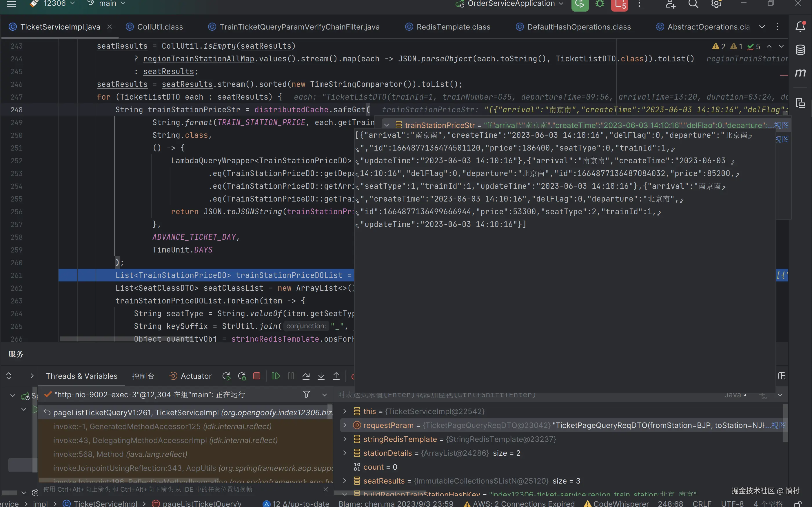
Task: Collapse the trainStationPriceStr inline value
Action: [x=387, y=125]
